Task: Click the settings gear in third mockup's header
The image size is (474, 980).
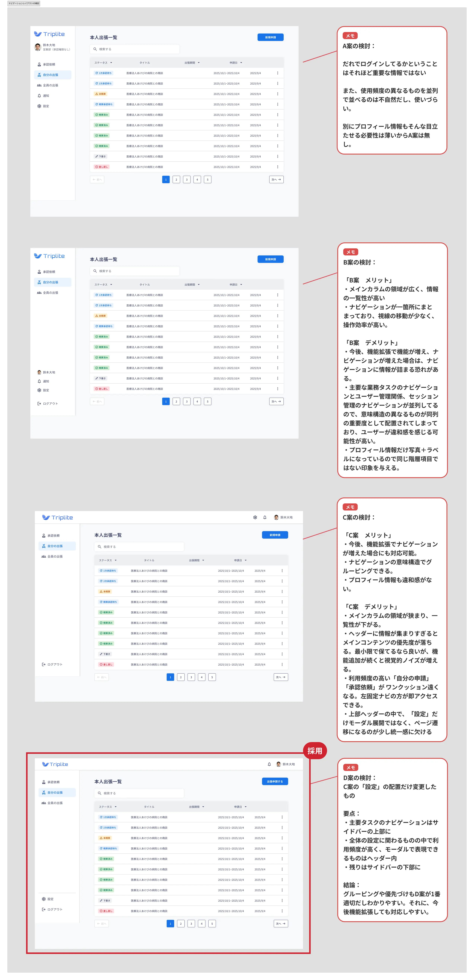Action: tap(255, 517)
